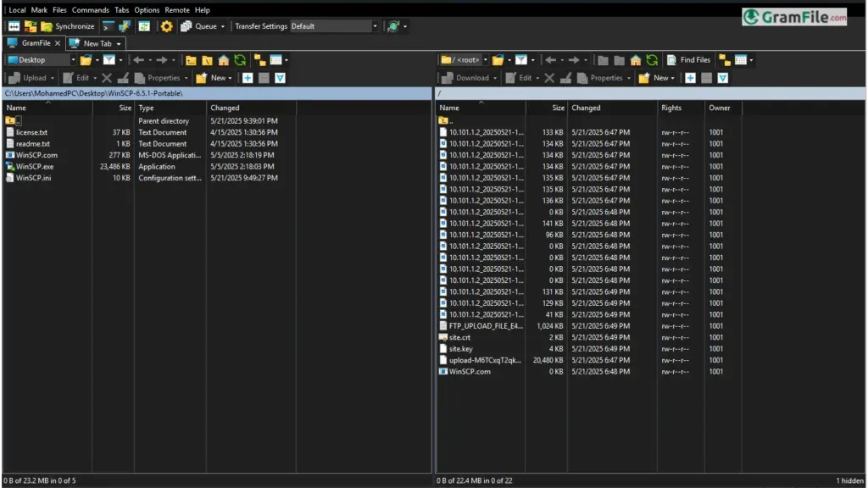
Task: Click the local panel Delete X icon
Action: pyautogui.click(x=107, y=78)
